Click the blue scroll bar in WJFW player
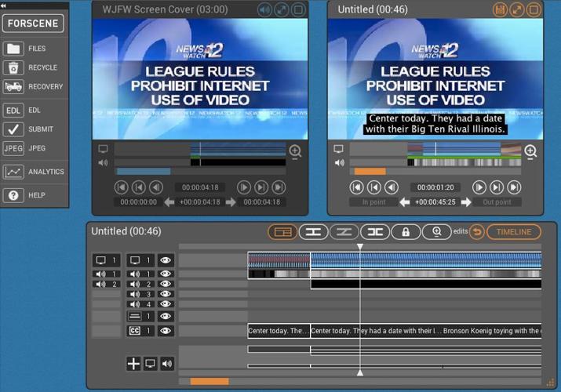Viewport: 561px width, 392px height. pyautogui.click(x=144, y=172)
